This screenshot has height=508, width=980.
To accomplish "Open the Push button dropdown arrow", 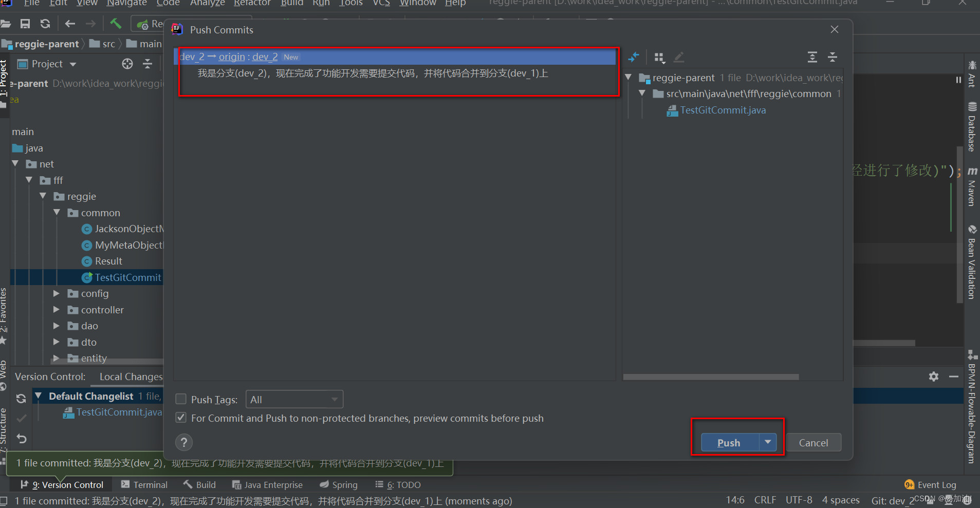I will (x=768, y=442).
